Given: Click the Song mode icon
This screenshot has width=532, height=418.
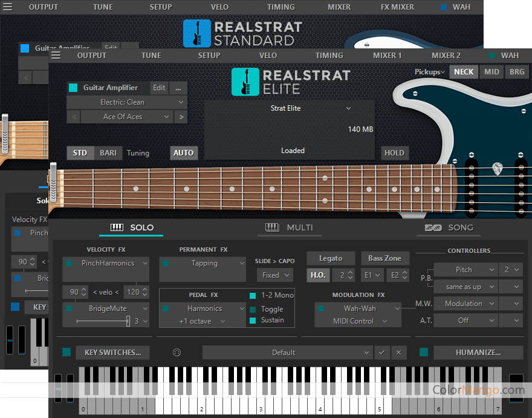Looking at the screenshot, I should click(433, 227).
